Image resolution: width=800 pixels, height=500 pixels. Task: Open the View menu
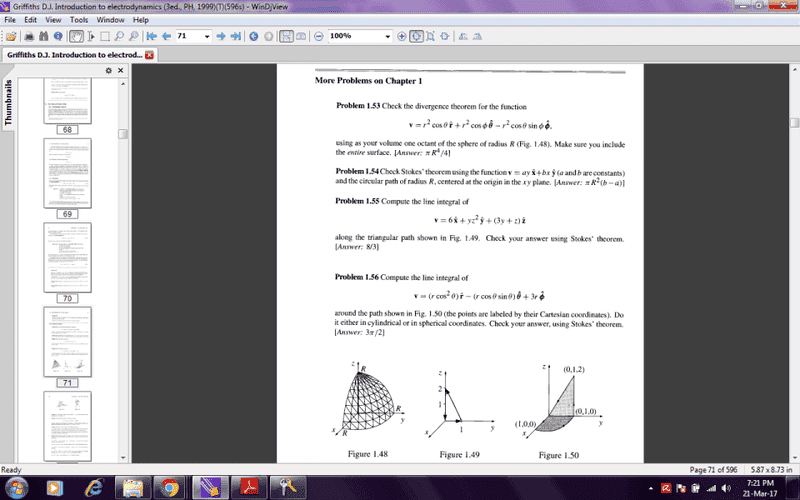coord(54,20)
